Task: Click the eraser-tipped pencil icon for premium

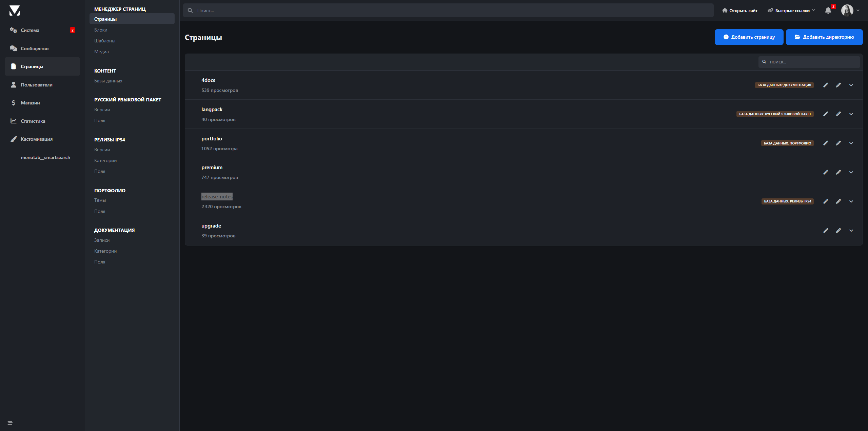Action: click(838, 172)
